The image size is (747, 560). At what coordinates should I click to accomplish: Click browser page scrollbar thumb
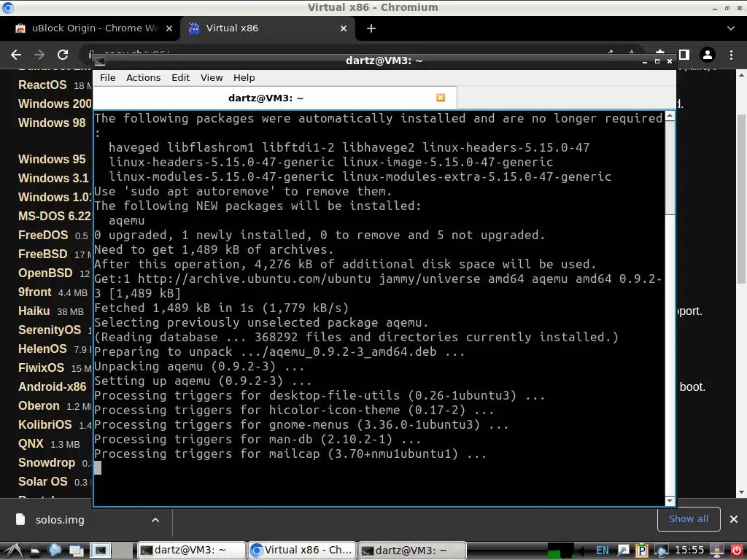pyautogui.click(x=742, y=200)
